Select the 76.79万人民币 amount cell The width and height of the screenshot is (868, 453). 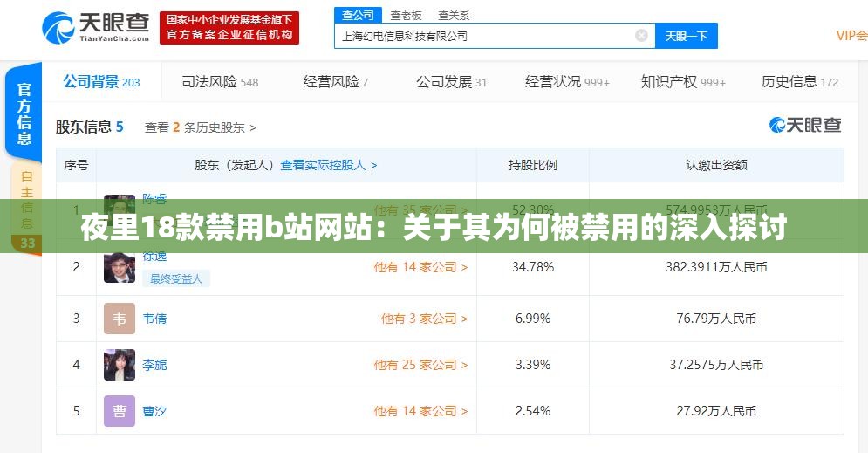(716, 319)
